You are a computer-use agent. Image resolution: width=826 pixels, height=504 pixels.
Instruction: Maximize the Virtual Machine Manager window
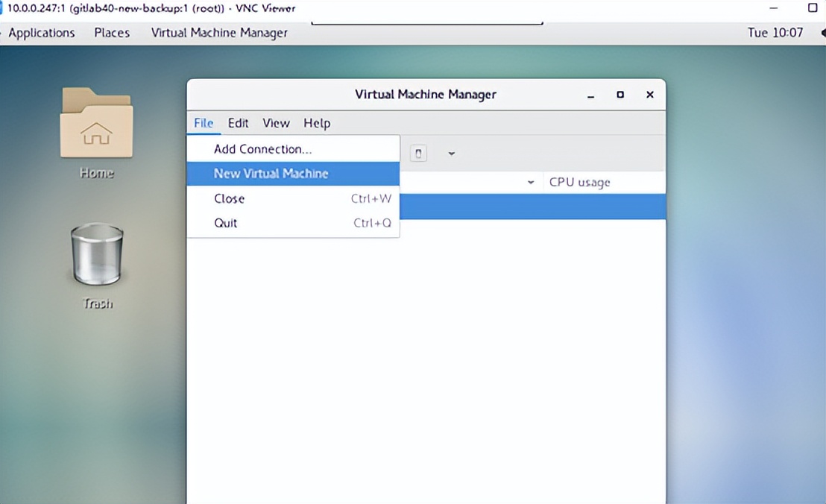tap(620, 95)
